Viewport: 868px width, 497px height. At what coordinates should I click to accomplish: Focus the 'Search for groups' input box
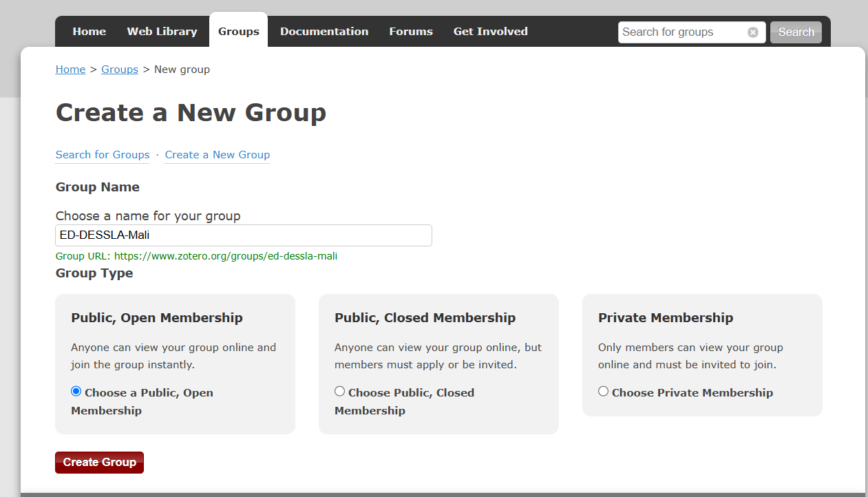(681, 32)
